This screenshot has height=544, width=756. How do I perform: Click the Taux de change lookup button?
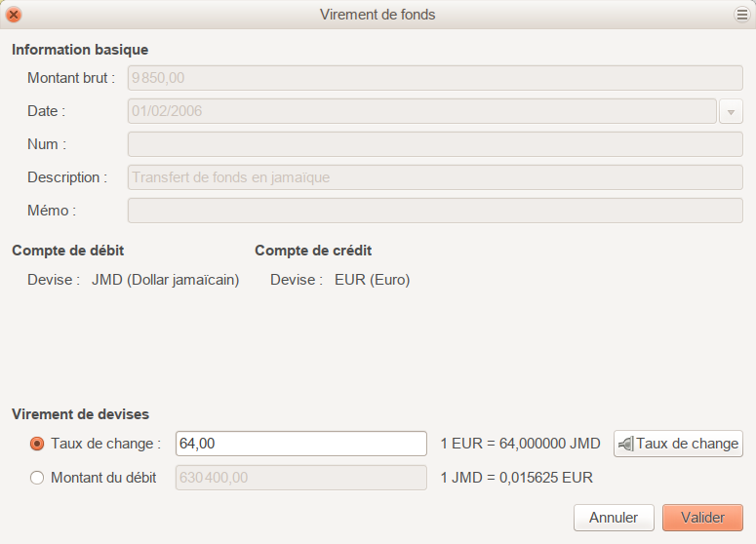tap(678, 444)
